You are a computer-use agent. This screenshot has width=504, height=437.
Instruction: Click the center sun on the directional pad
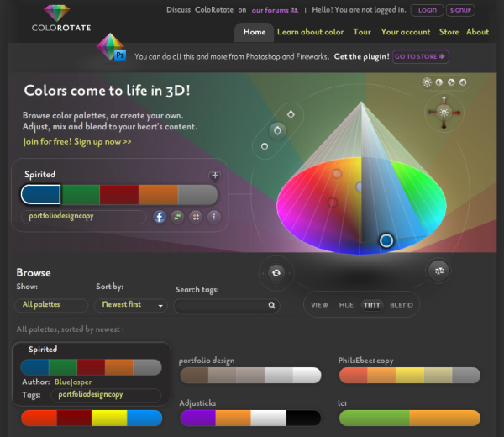point(444,113)
